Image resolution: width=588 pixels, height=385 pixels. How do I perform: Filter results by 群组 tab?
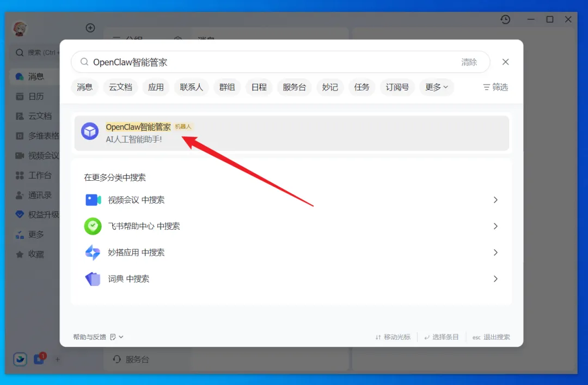pos(227,88)
